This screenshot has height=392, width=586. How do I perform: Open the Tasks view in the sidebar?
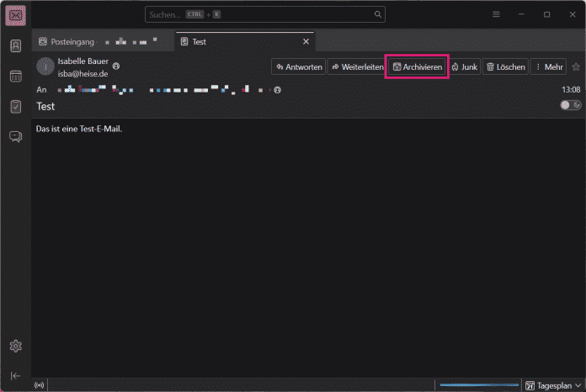(x=15, y=106)
